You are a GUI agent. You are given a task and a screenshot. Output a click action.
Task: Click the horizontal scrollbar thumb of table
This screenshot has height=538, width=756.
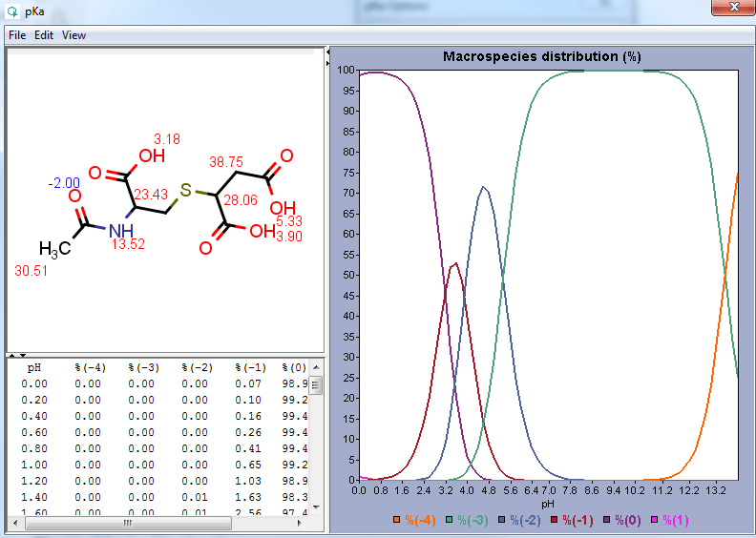128,523
